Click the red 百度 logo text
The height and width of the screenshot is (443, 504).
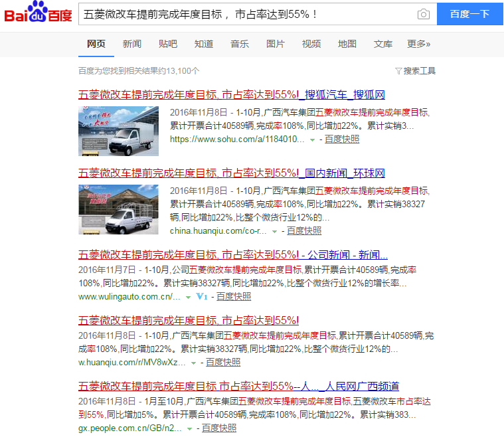[x=60, y=15]
